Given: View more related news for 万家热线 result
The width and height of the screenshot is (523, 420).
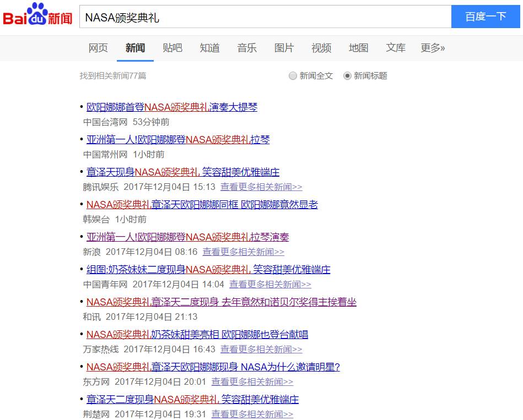Looking at the screenshot, I should (261, 349).
